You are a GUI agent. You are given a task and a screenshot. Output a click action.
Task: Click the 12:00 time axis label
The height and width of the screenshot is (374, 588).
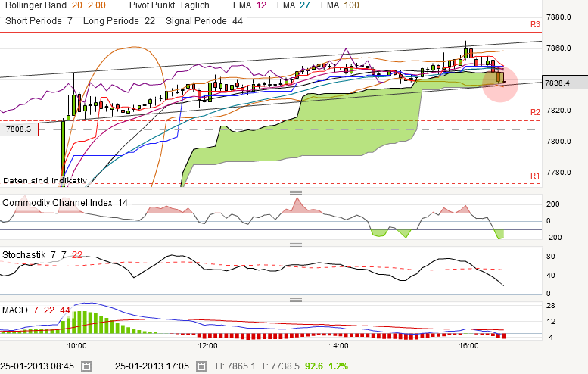point(208,346)
